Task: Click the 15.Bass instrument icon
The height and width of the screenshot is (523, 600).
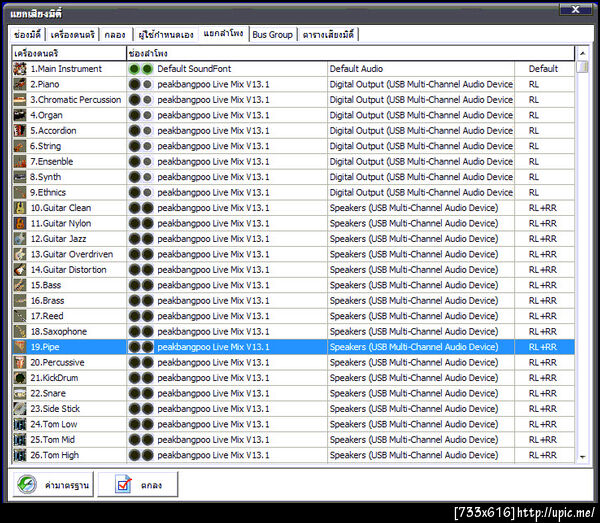Action: pos(20,285)
